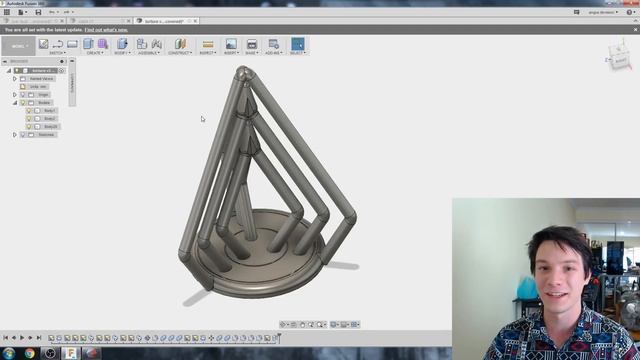Viewport: 640px width, 360px height.
Task: Open the Help dropdown at top right
Action: tap(630, 12)
